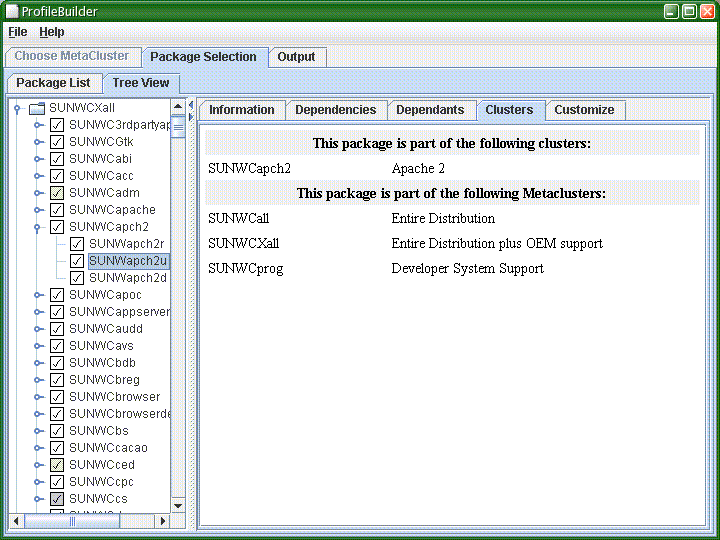Expand the SUNWCavs tree node
720x540 pixels.
coord(39,346)
